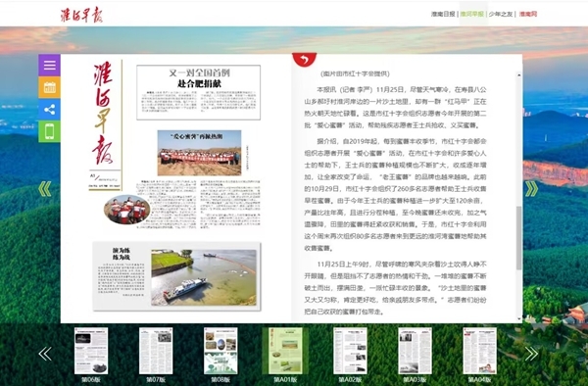Open the 又一对全国首例 赴合肥捐献 article

tap(198, 92)
